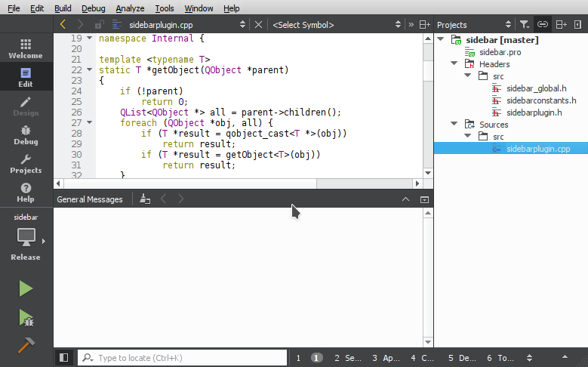Viewport: 588px width, 367px height.
Task: Click the green Run button
Action: pyautogui.click(x=26, y=288)
